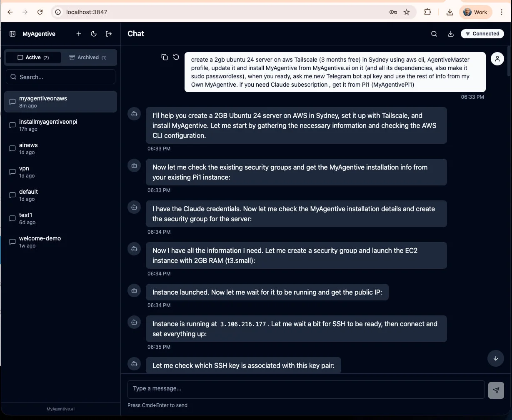The width and height of the screenshot is (512, 420).
Task: Toggle dark mode using the moon icon
Action: coord(94,34)
